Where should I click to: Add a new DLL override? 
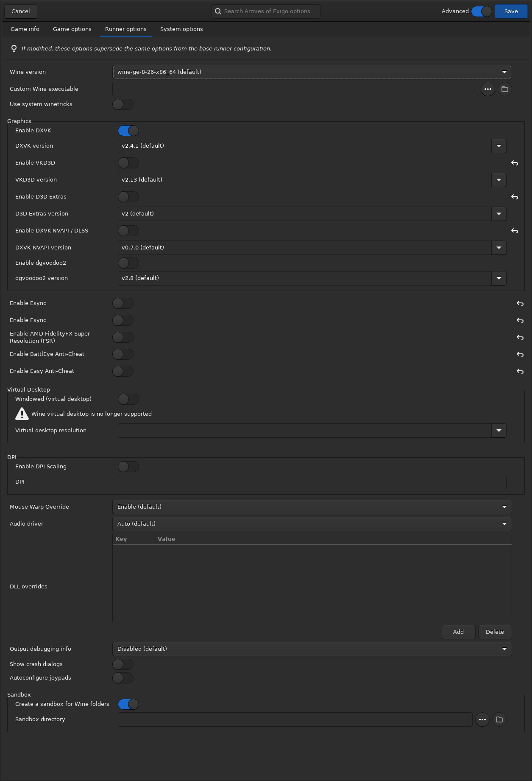458,632
